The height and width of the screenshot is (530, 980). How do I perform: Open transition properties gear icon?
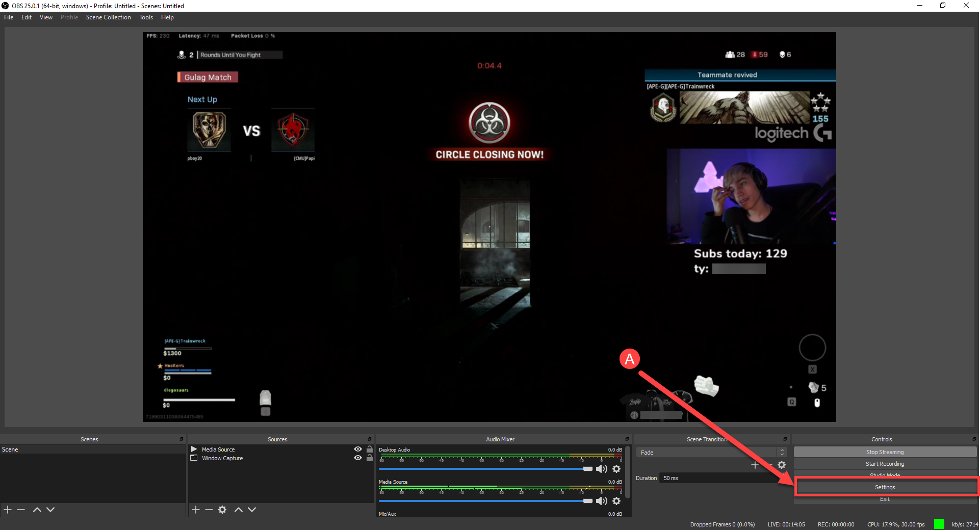coord(782,465)
